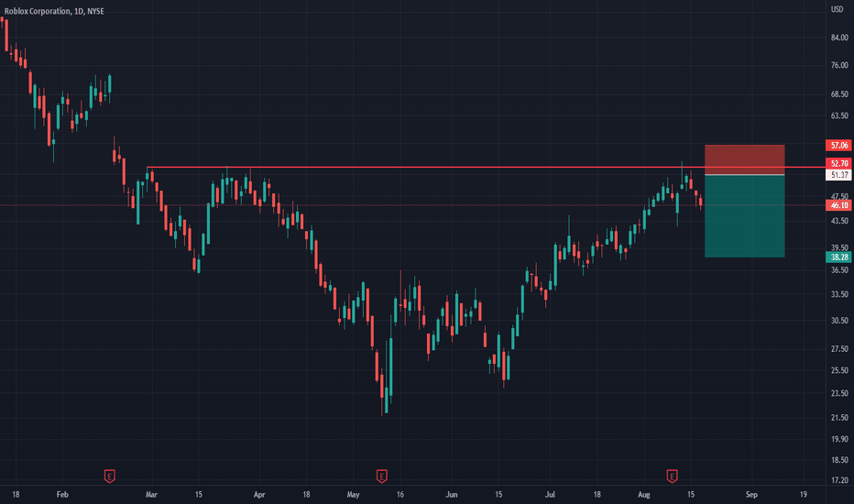Viewport: 854px width, 504px height.
Task: Click the 18.50 price axis value
Action: 839,460
